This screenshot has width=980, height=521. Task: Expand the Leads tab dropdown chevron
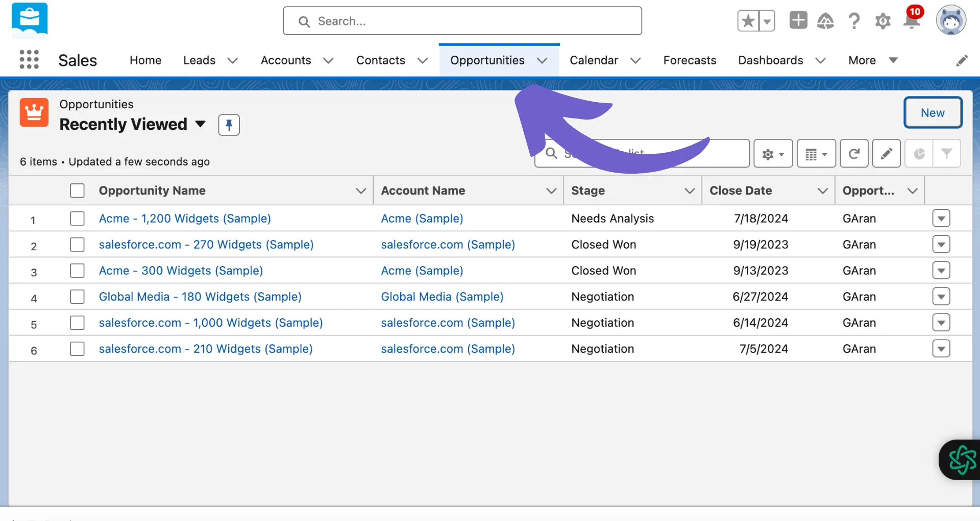pyautogui.click(x=233, y=61)
